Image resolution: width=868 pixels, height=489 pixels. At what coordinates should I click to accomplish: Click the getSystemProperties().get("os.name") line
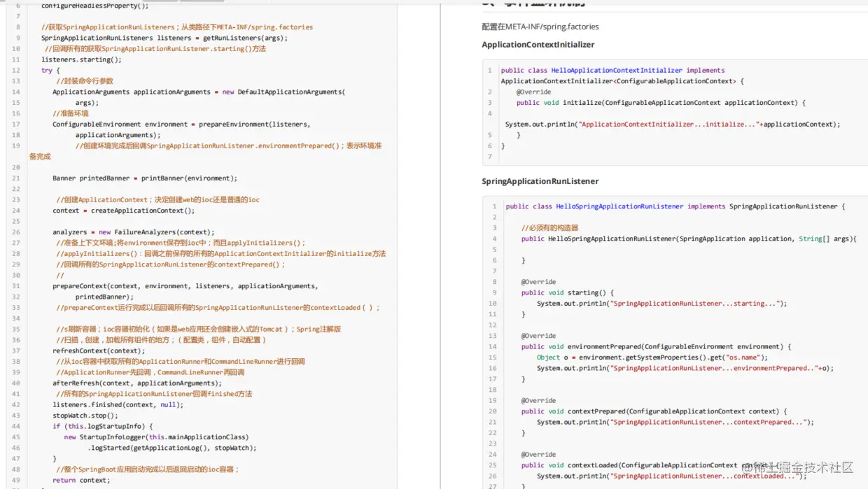click(652, 357)
